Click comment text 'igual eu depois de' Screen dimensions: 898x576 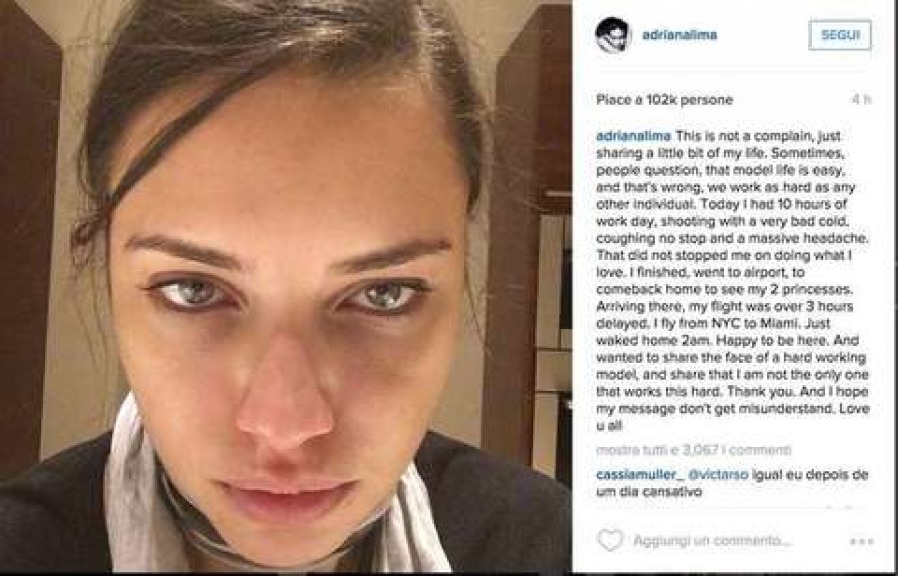pyautogui.click(x=810, y=475)
